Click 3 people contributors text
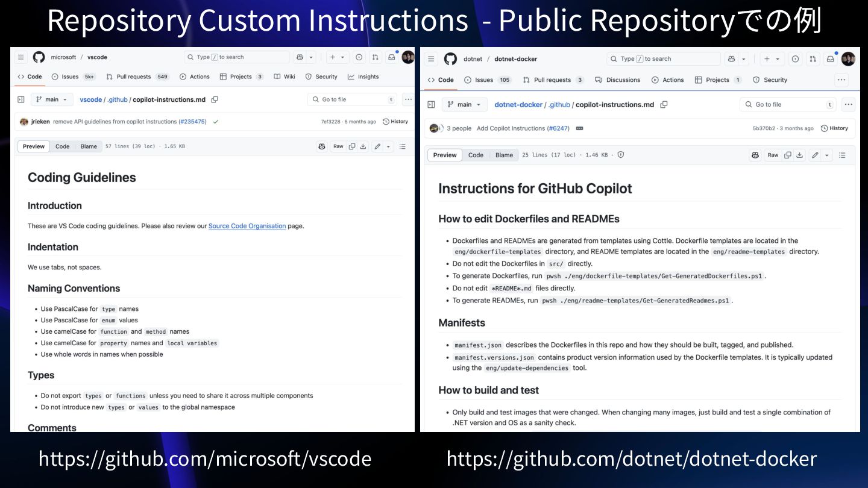Screen dimensions: 868x488 pyautogui.click(x=459, y=128)
